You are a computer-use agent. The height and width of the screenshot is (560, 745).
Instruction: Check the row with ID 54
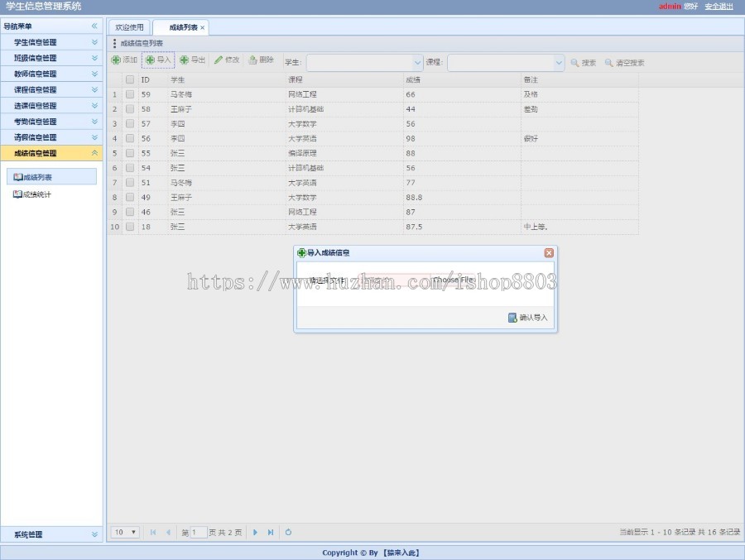(130, 168)
